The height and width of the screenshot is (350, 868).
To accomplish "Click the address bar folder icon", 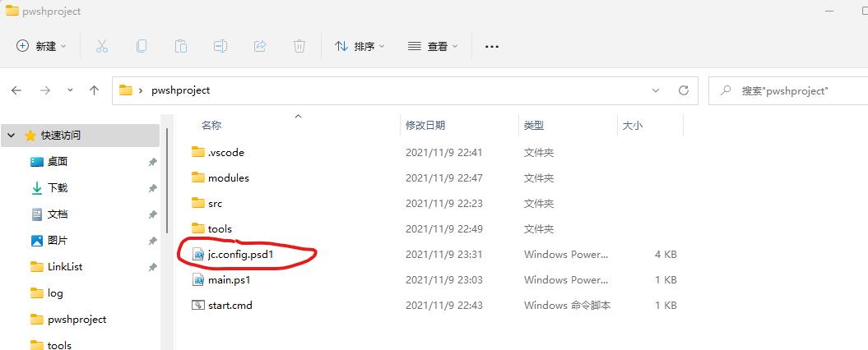I will coord(126,90).
